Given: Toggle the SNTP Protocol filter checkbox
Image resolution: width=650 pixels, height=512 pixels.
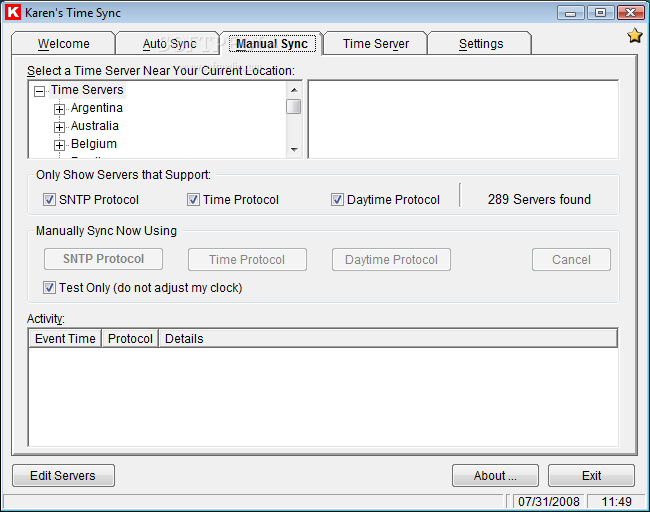Looking at the screenshot, I should [49, 200].
